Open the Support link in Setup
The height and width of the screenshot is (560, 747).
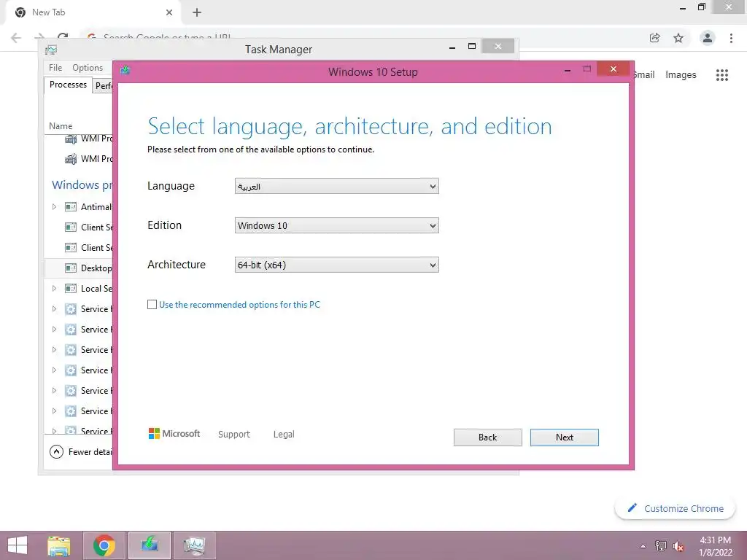[x=234, y=435]
